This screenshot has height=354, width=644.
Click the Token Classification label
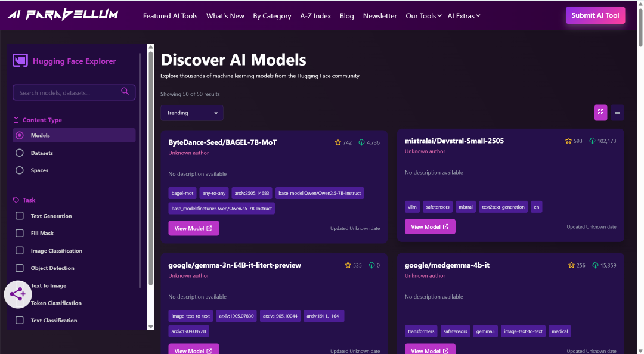tap(56, 303)
